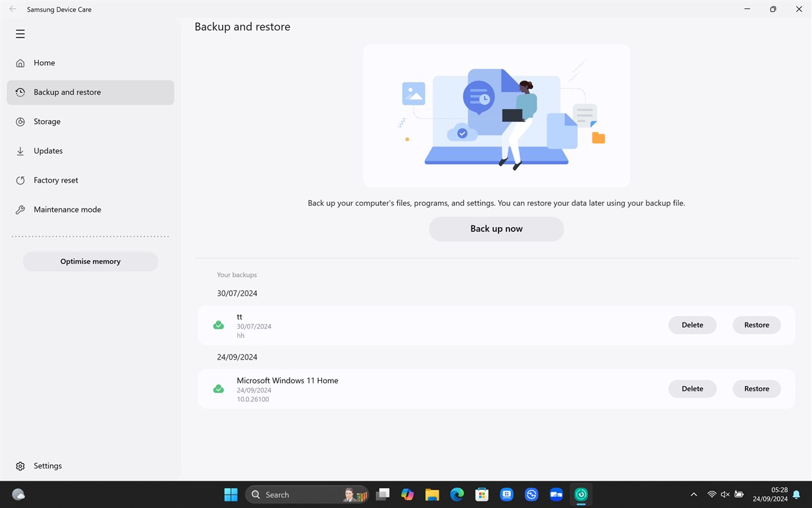This screenshot has width=812, height=508.
Task: Click the Factory reset icon
Action: [x=20, y=180]
